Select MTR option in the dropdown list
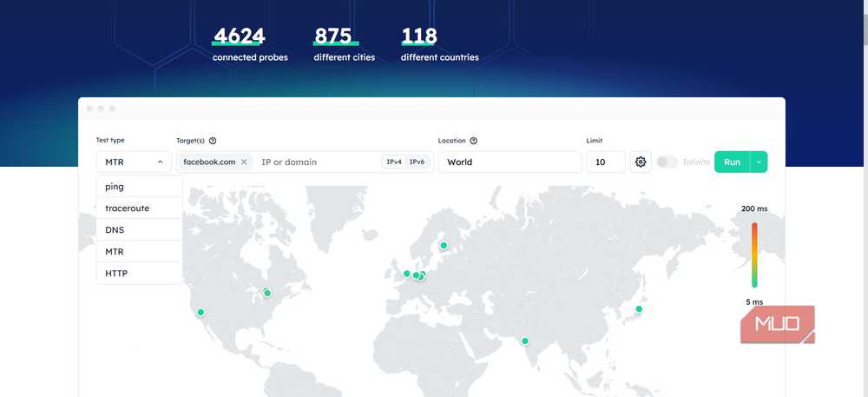868x397 pixels. [139, 251]
